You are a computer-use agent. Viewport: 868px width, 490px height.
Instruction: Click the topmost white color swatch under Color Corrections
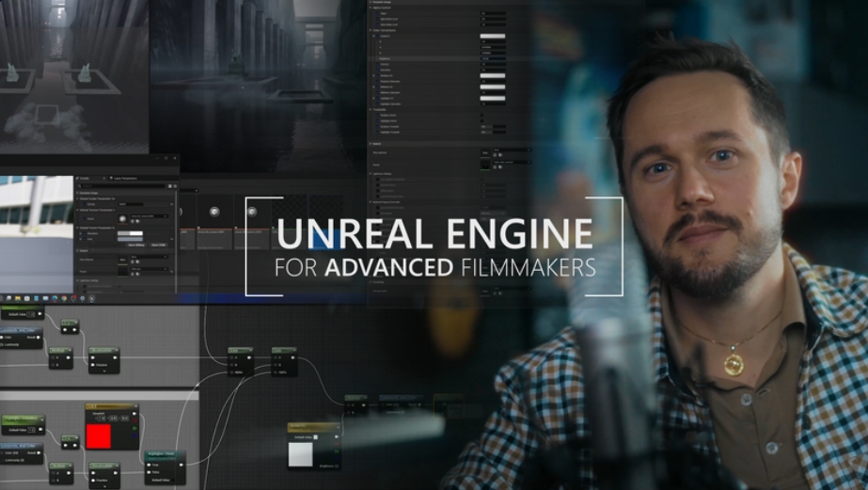[x=492, y=36]
